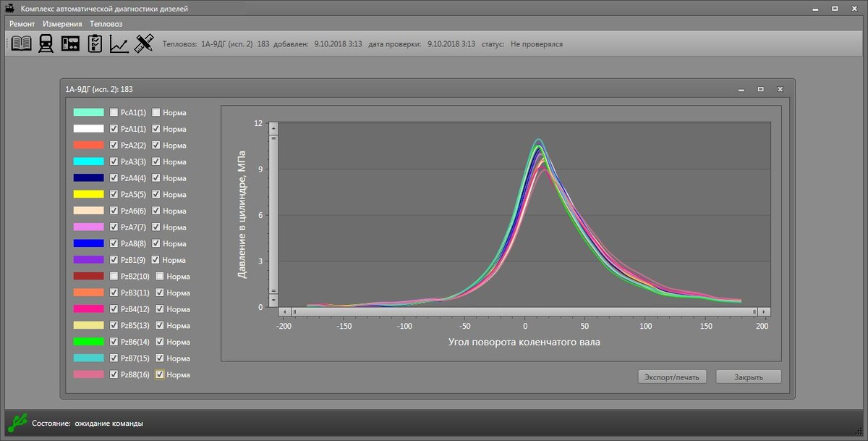This screenshot has width=868, height=441.
Task: Toggle the PzA7(7) curve checkbox
Action: click(x=114, y=227)
